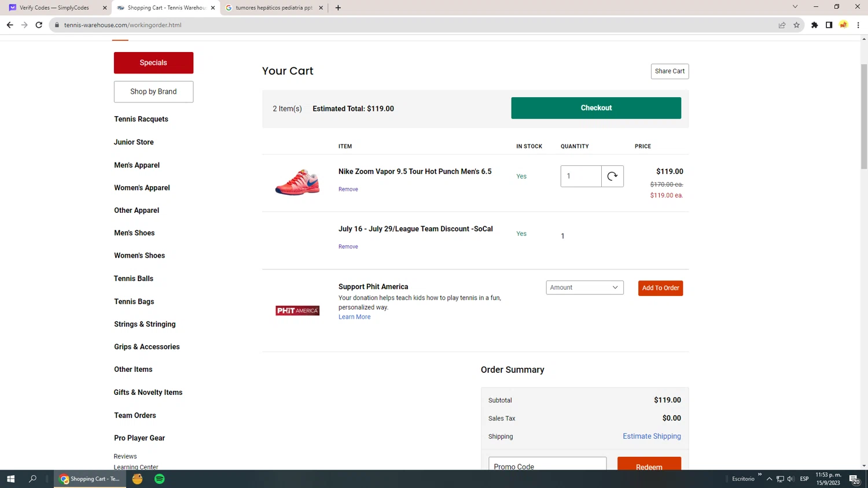Click the Phit America logo

pos(297,310)
